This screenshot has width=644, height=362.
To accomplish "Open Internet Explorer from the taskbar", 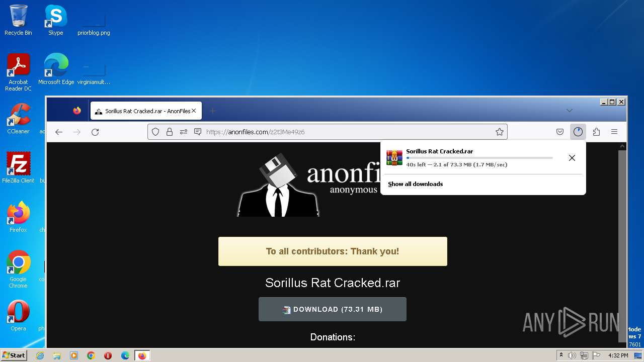I will (40, 355).
